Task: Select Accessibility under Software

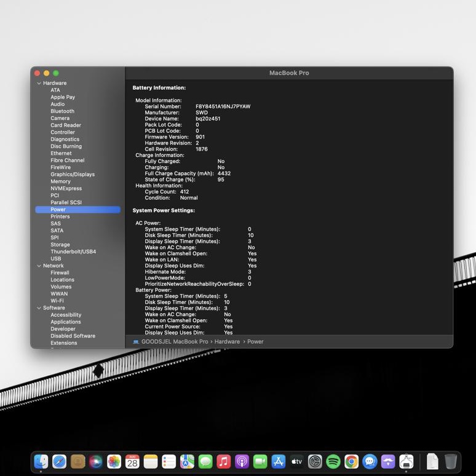Action: (66, 315)
